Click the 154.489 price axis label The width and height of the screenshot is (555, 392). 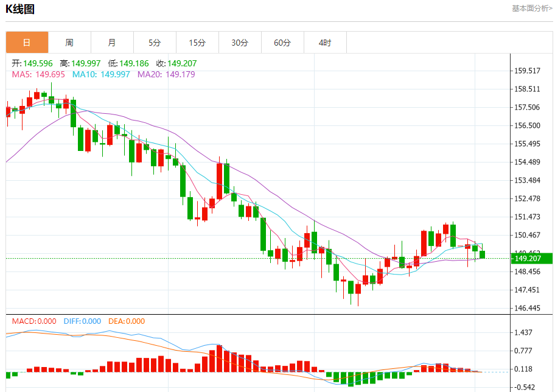click(527, 162)
